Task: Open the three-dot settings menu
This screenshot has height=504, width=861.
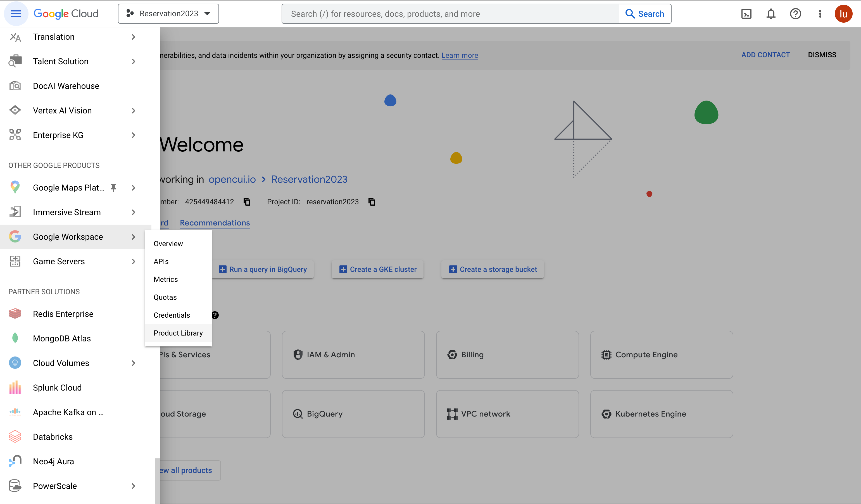Action: tap(820, 14)
